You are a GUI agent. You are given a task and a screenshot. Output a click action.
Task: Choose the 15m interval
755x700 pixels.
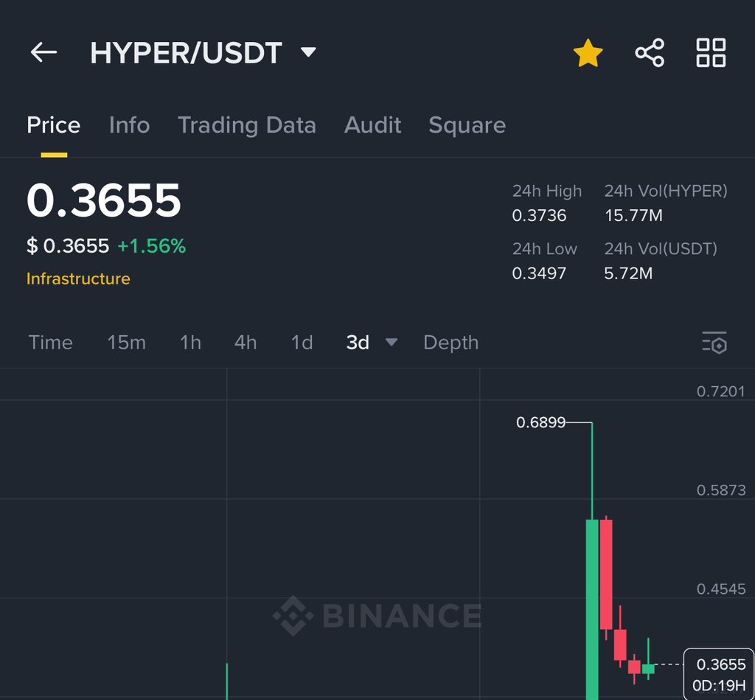(126, 343)
